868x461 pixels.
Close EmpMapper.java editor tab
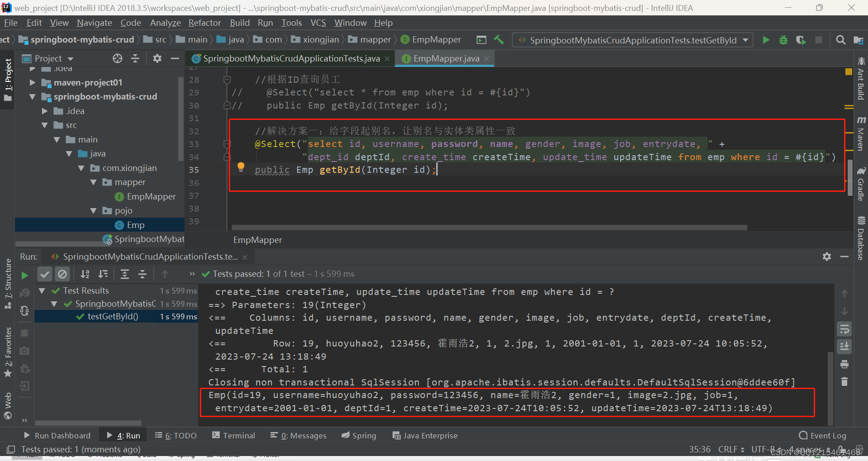tap(486, 59)
